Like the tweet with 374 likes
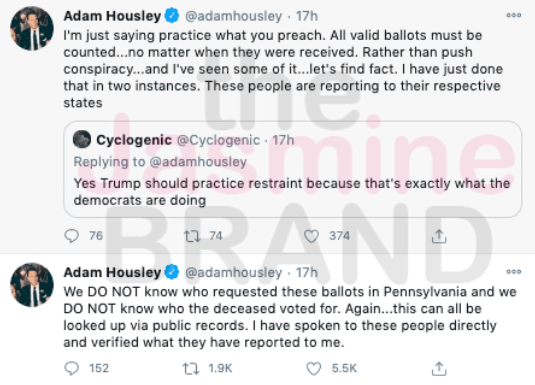Viewport: 535px width, 385px height. (311, 236)
